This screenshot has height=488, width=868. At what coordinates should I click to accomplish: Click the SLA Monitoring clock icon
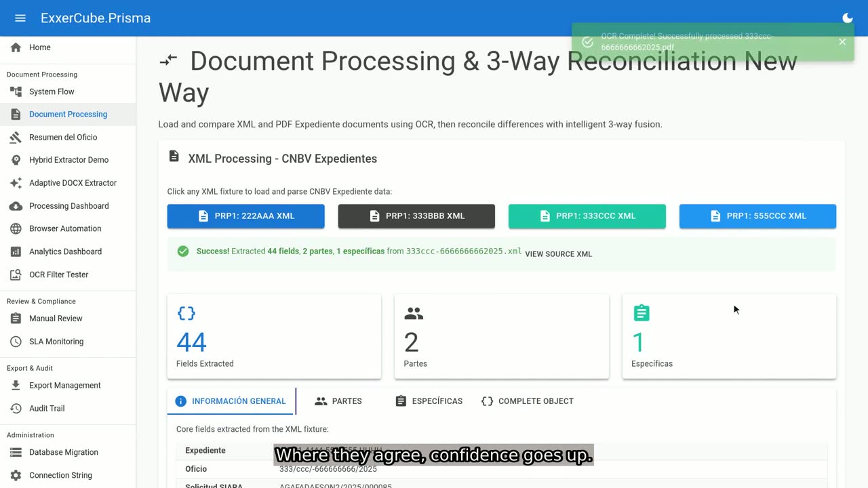pos(16,342)
